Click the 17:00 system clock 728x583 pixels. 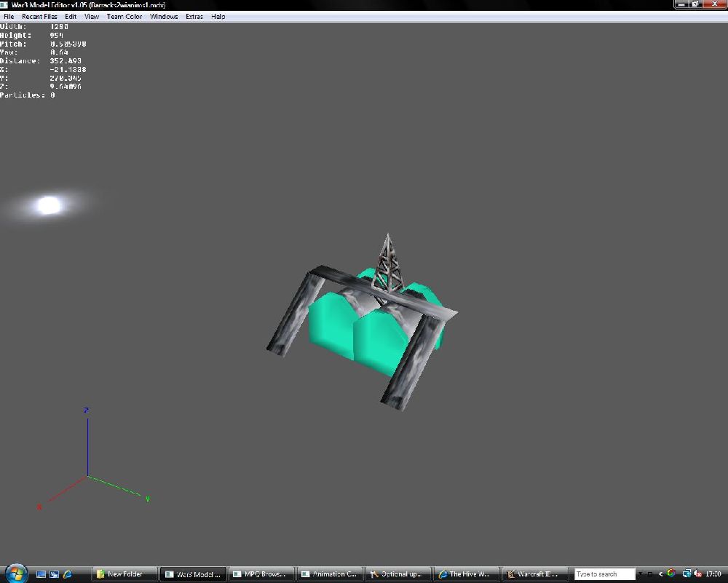[713, 574]
